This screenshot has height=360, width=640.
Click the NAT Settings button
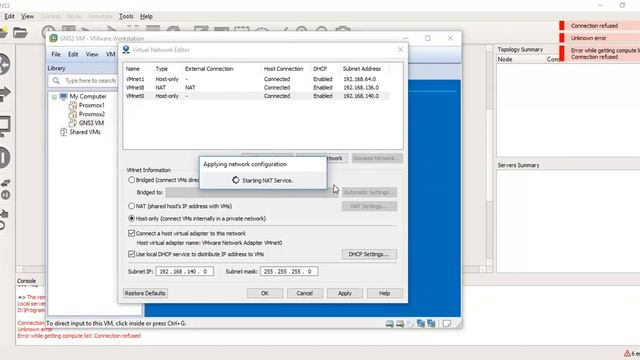click(x=369, y=206)
